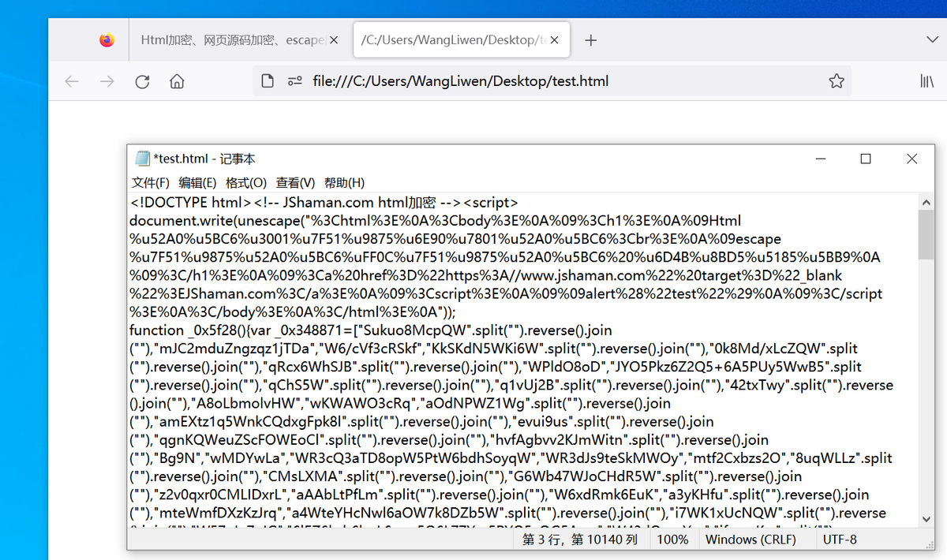The height and width of the screenshot is (560, 947).
Task: Open the 查看(V) menu in Notepad
Action: point(295,182)
